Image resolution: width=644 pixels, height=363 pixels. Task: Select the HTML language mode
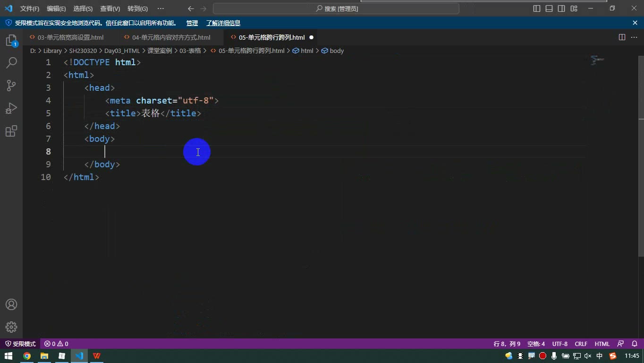(x=602, y=344)
